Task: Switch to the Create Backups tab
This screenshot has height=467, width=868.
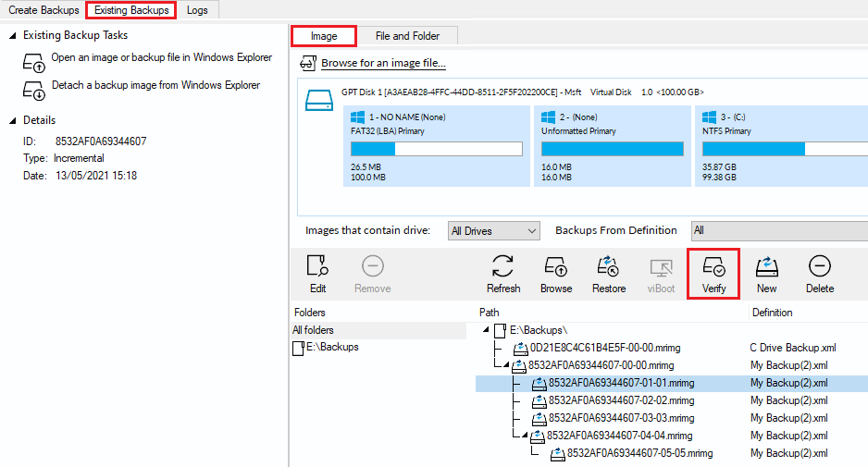Action: (43, 10)
